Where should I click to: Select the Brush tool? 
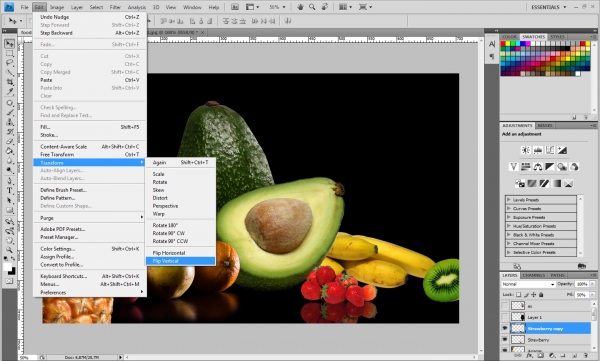point(10,113)
